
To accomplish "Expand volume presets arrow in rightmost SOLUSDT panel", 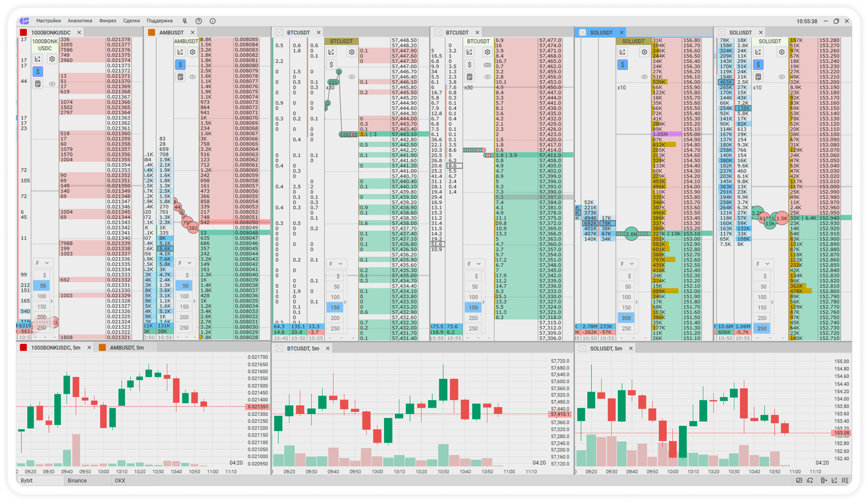I will point(772,302).
